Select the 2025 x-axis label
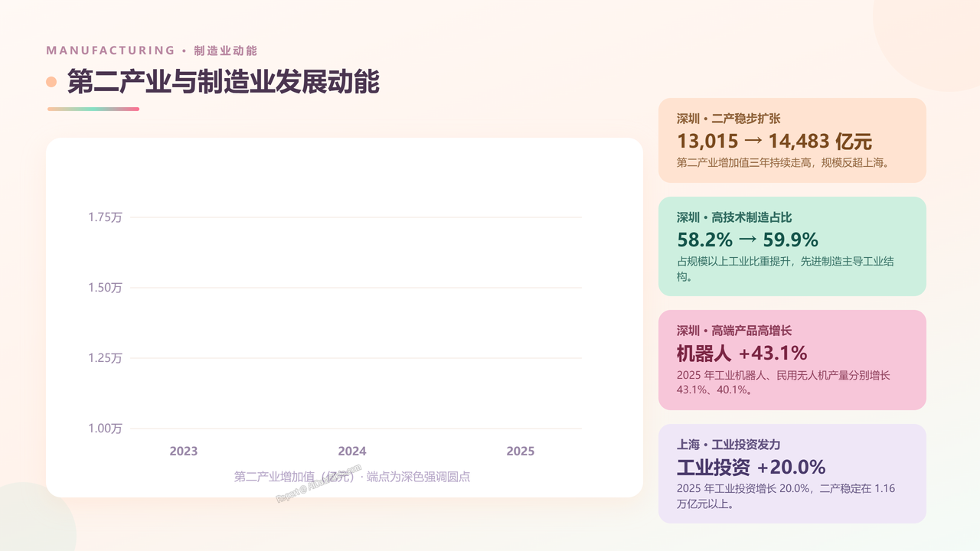This screenshot has height=551, width=980. (521, 451)
